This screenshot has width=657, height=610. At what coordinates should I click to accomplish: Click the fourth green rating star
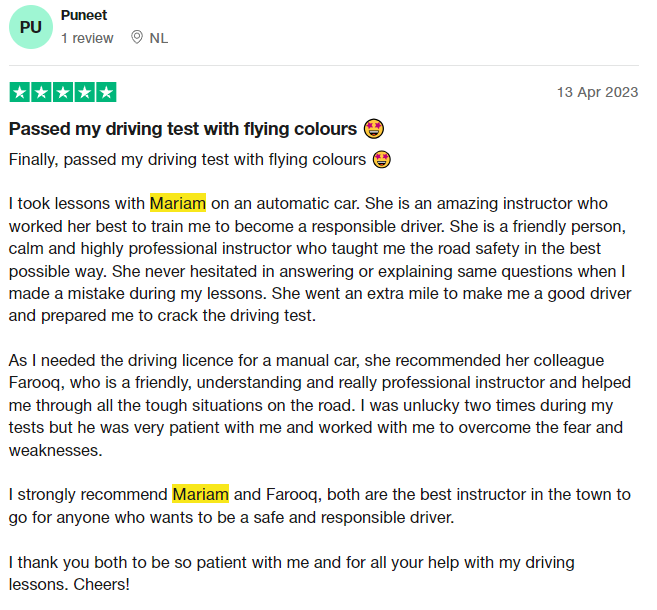click(x=85, y=92)
